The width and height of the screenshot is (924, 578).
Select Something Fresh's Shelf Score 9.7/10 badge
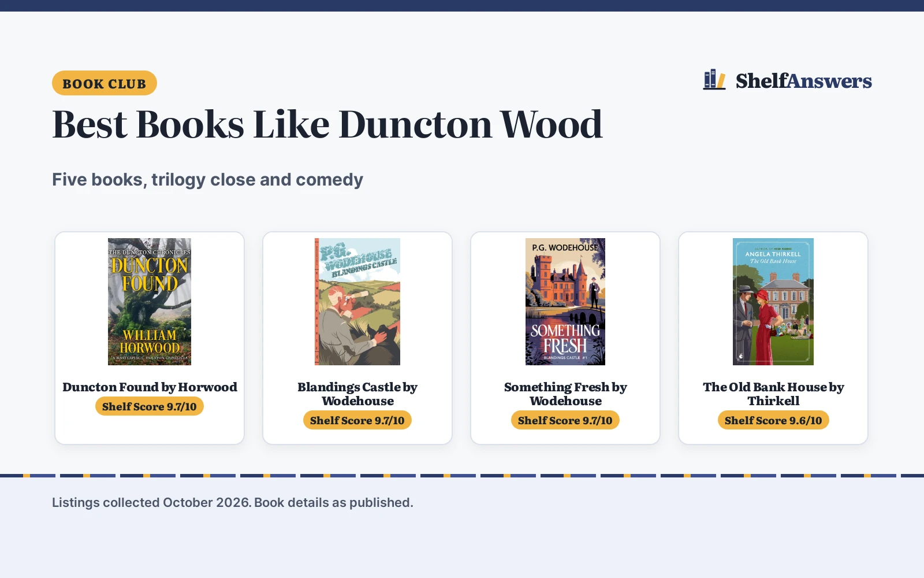pyautogui.click(x=565, y=420)
